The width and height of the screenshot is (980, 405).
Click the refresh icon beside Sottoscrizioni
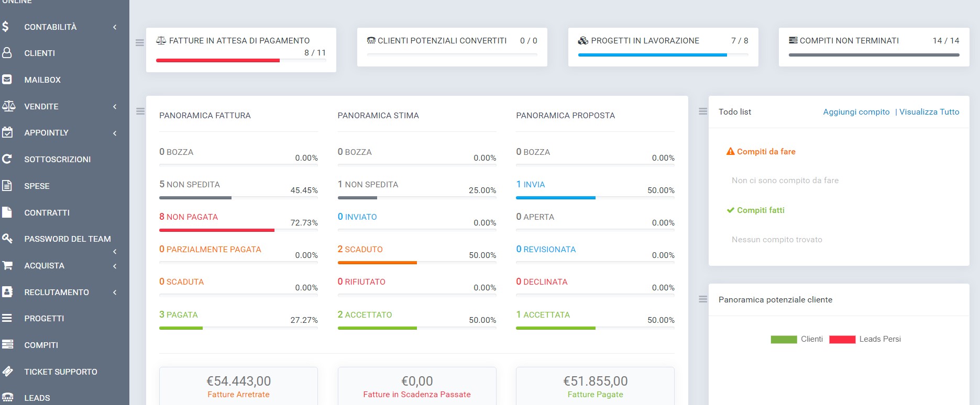tap(7, 159)
